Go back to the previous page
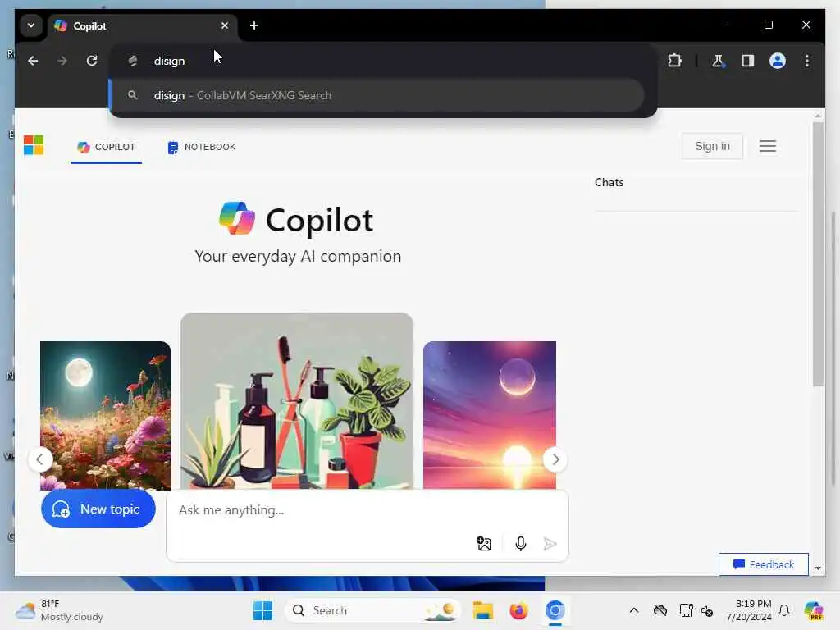The width and height of the screenshot is (840, 630). [x=33, y=61]
